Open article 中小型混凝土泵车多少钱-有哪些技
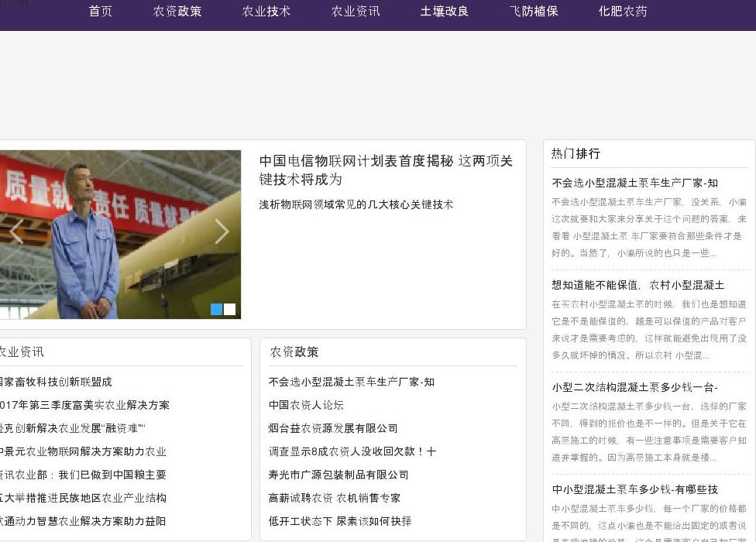This screenshot has width=756, height=542. click(x=634, y=489)
